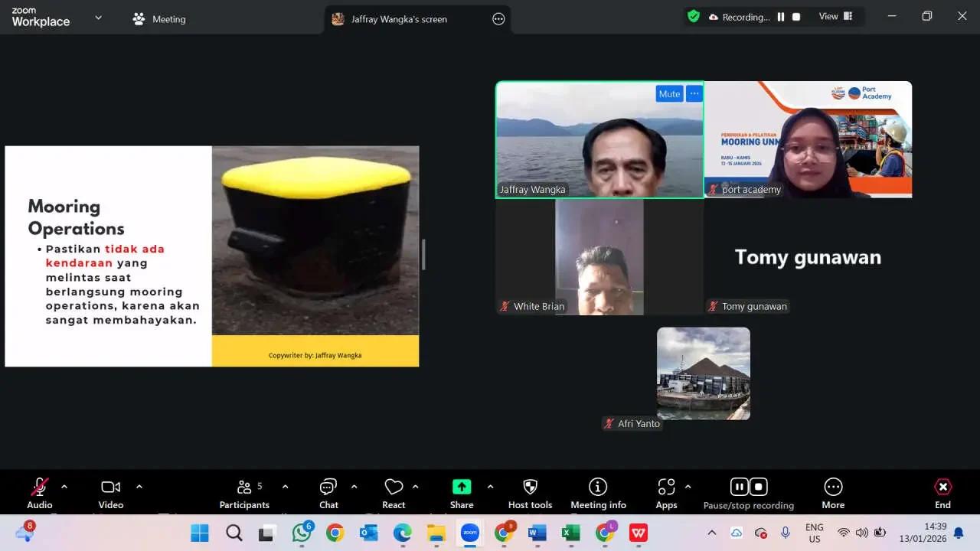Click pause recording in bottom toolbar
Image resolution: width=980 pixels, height=551 pixels.
pos(739,487)
